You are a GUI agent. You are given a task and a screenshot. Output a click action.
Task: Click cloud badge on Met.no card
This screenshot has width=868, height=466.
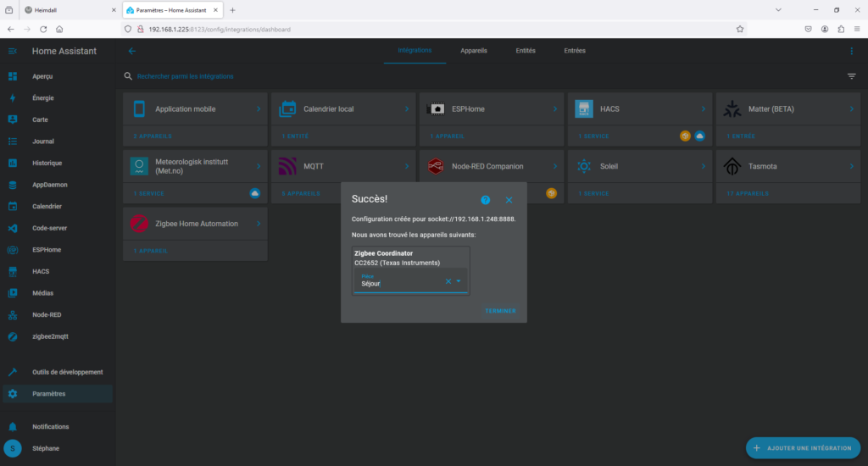pos(254,193)
